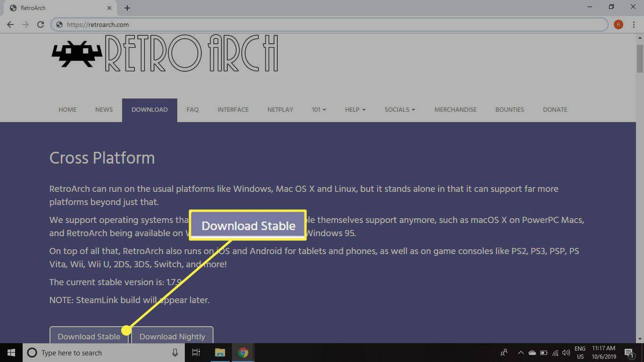644x362 pixels.
Task: Open the Windows Start menu
Action: 11,353
